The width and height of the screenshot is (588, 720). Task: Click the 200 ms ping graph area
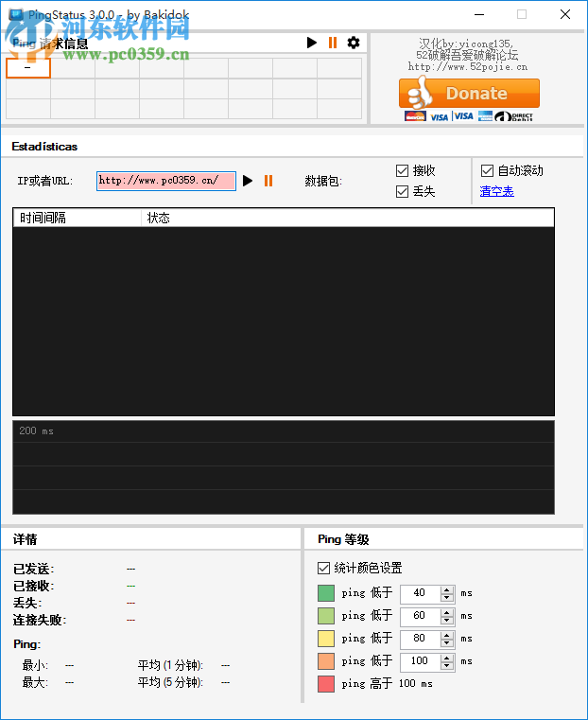(284, 467)
